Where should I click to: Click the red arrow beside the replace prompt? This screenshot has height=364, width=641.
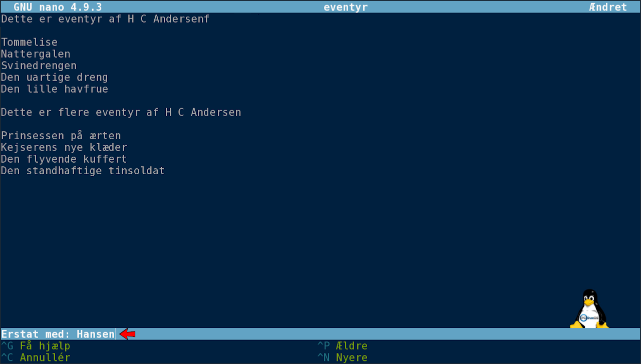(127, 334)
